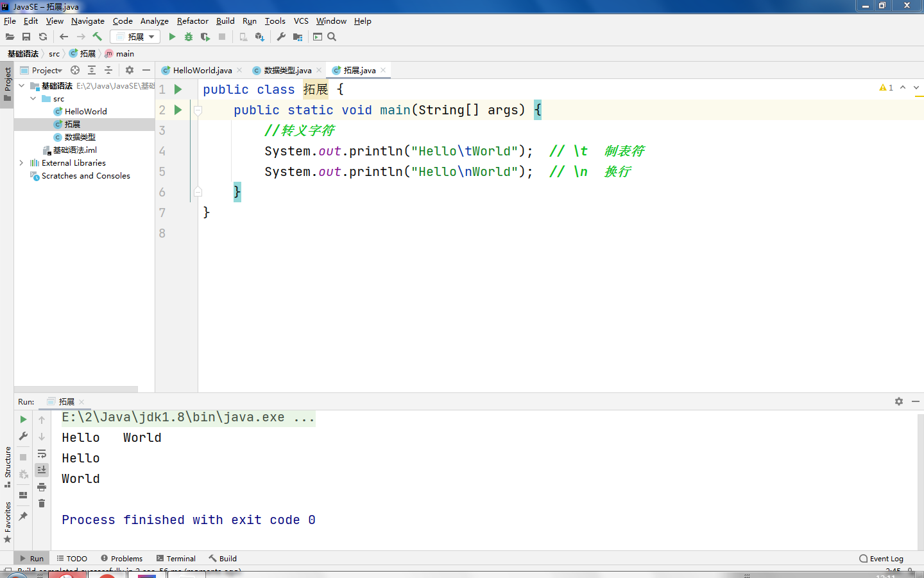Open the Refactor menu

tap(192, 21)
